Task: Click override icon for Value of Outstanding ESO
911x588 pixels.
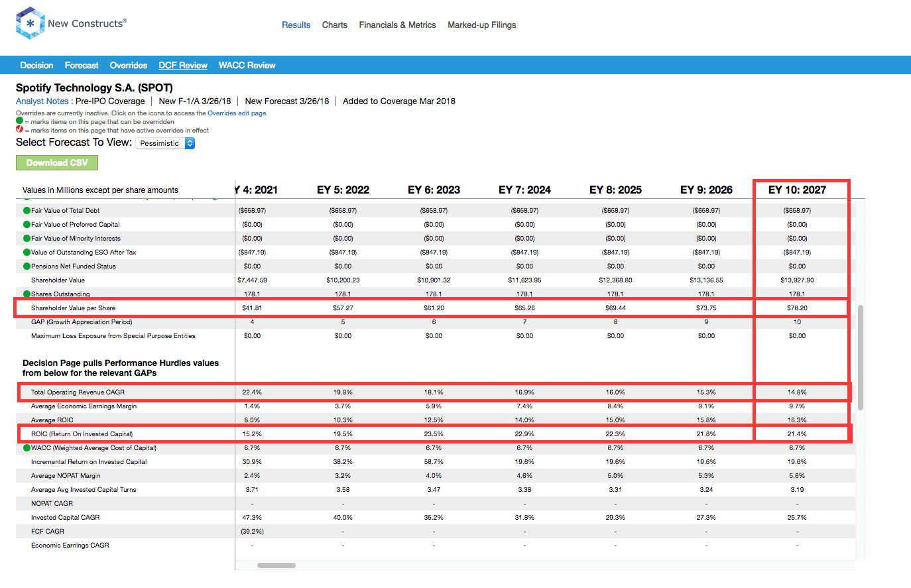Action: tap(27, 252)
